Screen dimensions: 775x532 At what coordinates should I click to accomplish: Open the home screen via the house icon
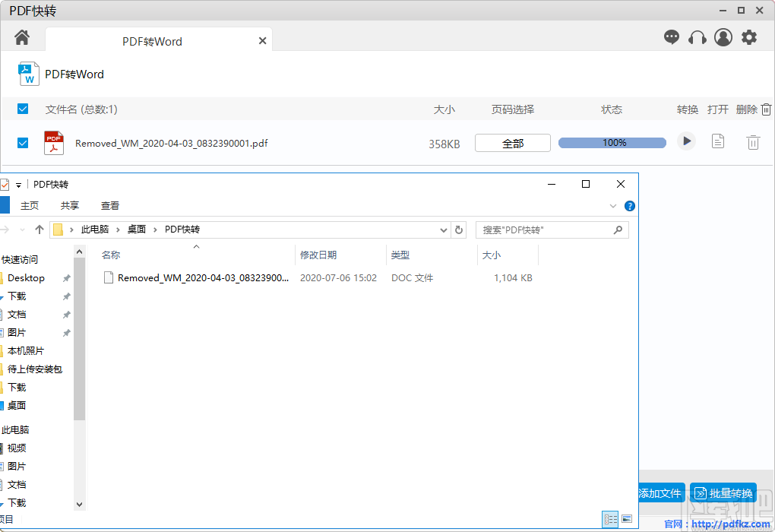coord(21,36)
